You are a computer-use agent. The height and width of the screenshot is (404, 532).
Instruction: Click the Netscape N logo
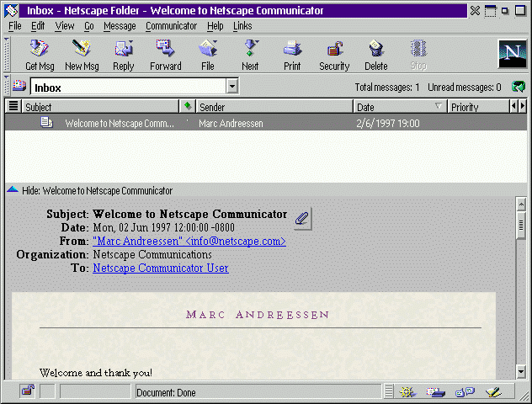[513, 54]
